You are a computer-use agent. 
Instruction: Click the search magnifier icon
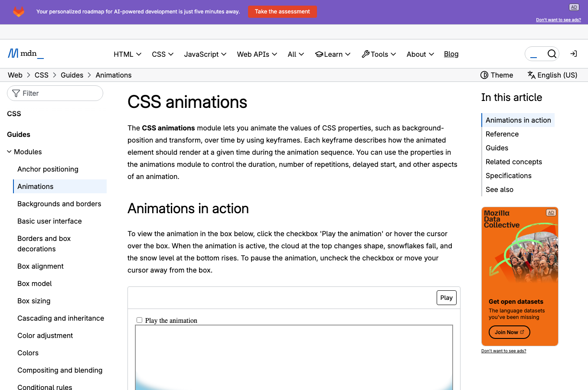click(x=552, y=54)
